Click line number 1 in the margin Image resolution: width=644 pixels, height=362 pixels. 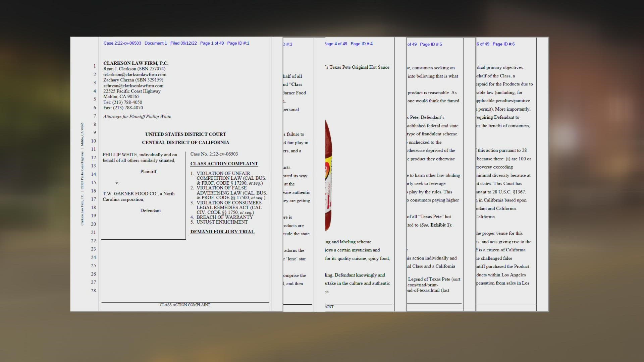pyautogui.click(x=95, y=66)
